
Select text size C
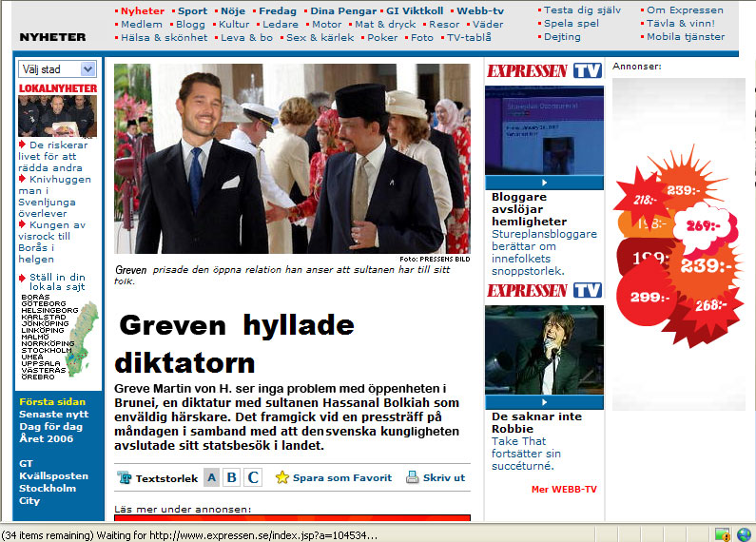click(x=253, y=477)
